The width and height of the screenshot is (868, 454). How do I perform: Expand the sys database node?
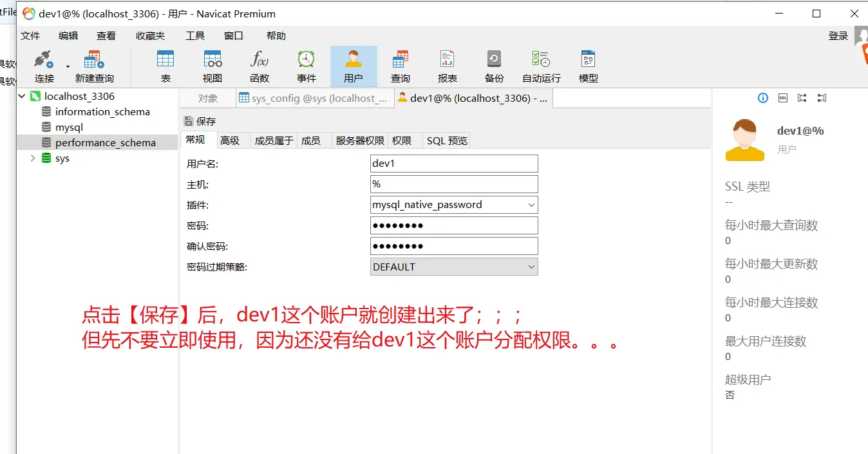click(x=33, y=158)
